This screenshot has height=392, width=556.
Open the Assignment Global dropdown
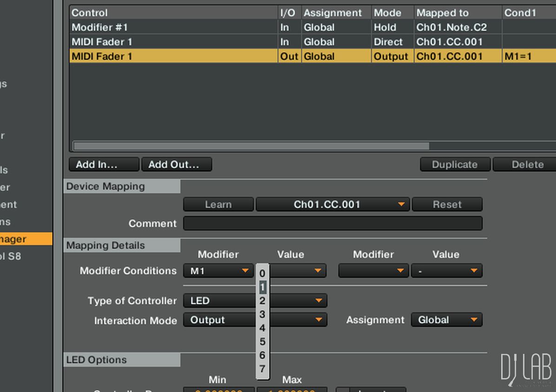point(446,320)
